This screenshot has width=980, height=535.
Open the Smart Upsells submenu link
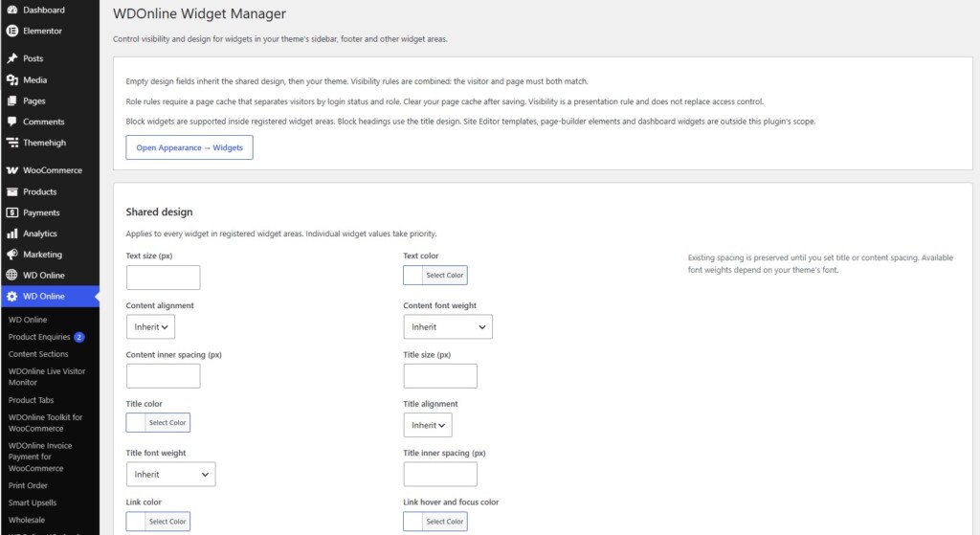tap(32, 502)
